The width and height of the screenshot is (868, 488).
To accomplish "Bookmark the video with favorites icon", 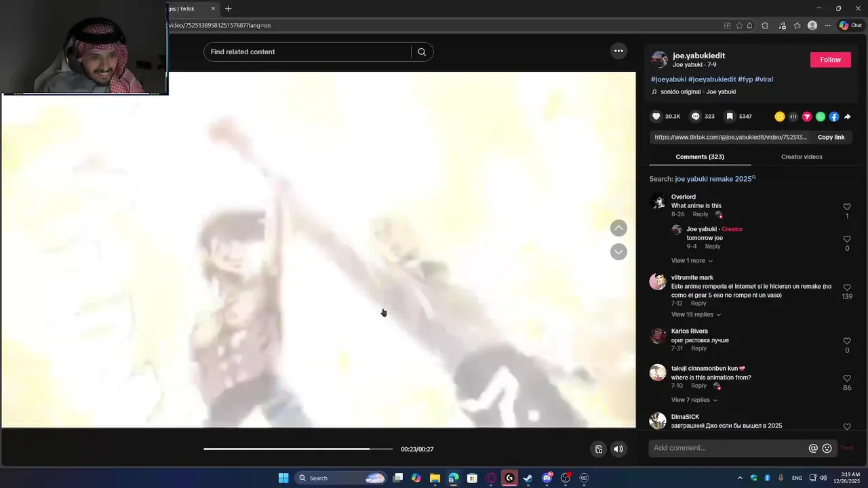I will [x=730, y=117].
